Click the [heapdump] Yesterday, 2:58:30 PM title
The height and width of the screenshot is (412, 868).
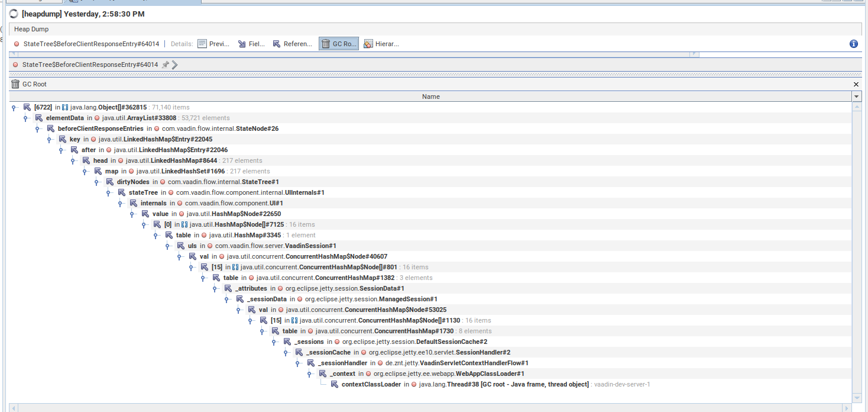click(x=83, y=14)
